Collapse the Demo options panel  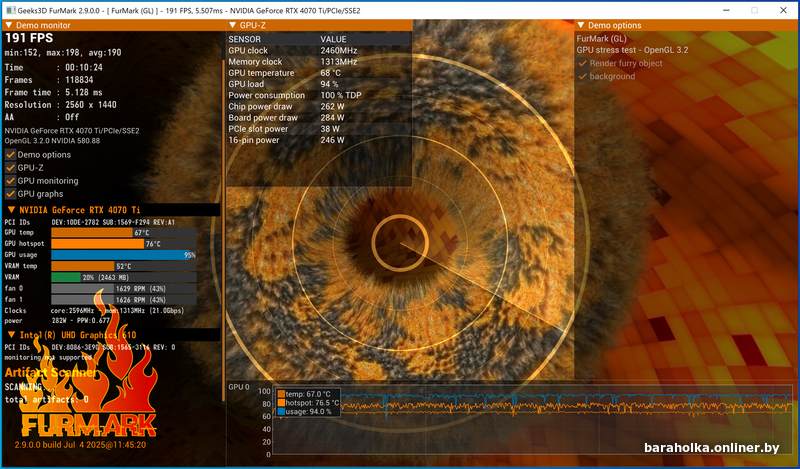click(x=581, y=25)
